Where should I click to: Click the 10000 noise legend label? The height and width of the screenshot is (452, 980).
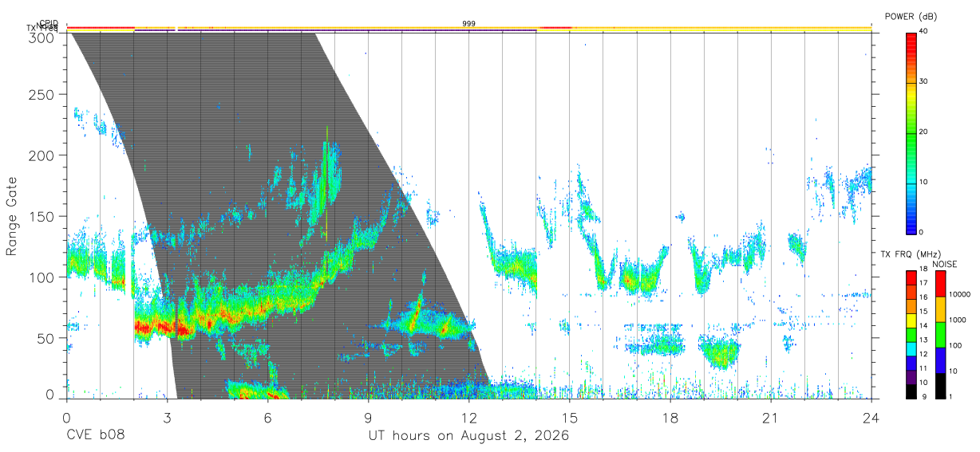pos(959,295)
